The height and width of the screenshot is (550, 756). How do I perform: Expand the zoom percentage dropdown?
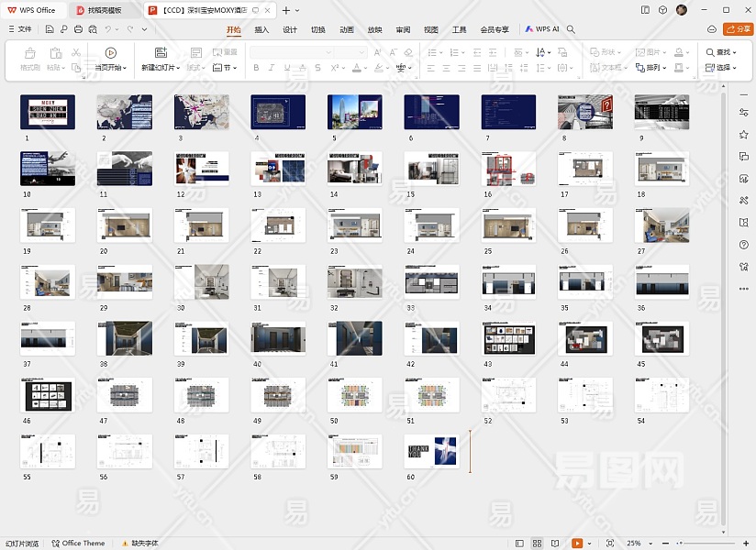(x=650, y=544)
